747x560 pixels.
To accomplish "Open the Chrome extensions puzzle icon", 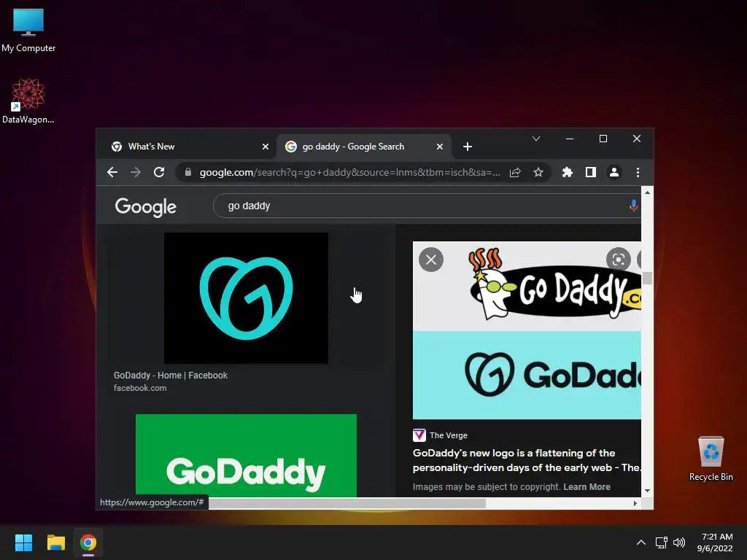I will tap(568, 172).
